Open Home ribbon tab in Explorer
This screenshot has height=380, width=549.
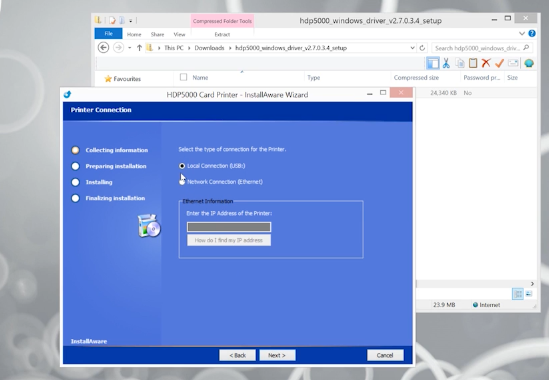134,34
